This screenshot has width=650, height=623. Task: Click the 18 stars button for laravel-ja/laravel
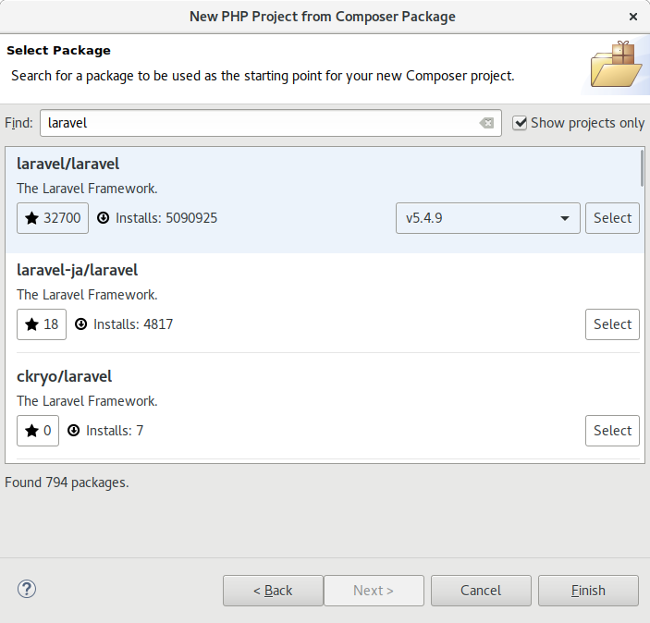41,324
